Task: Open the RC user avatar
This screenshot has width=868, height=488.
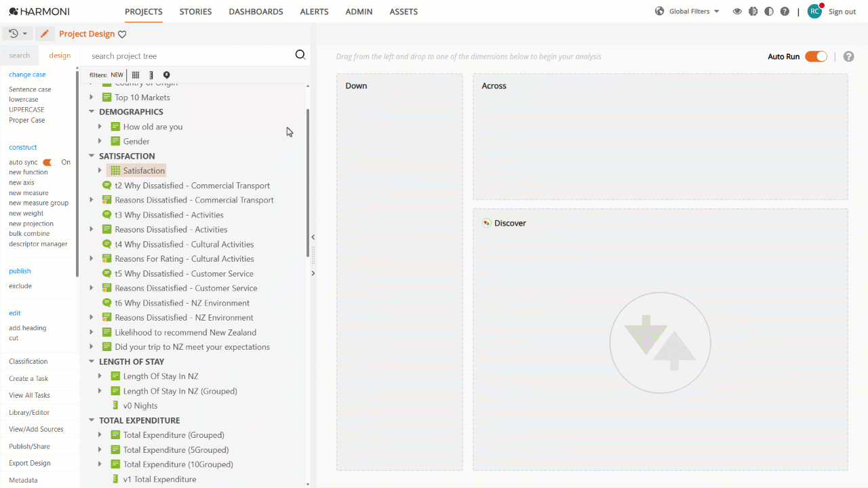Action: (x=814, y=12)
